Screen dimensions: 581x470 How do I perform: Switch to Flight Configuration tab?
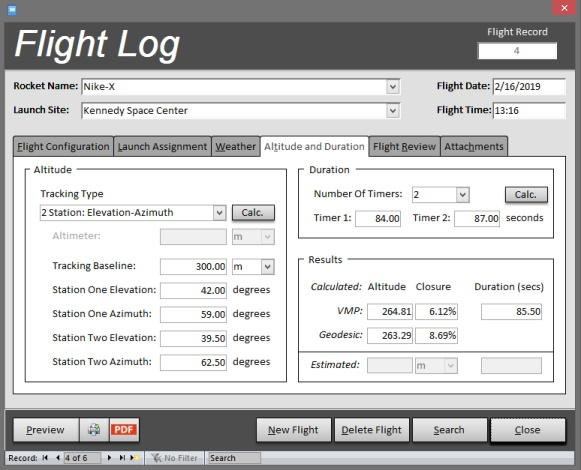(63, 146)
